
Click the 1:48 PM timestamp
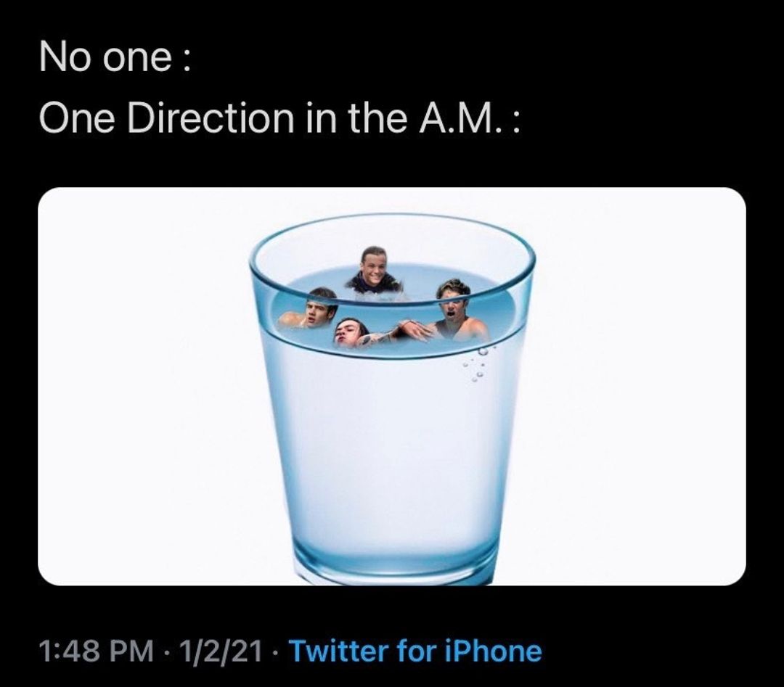[x=96, y=651]
